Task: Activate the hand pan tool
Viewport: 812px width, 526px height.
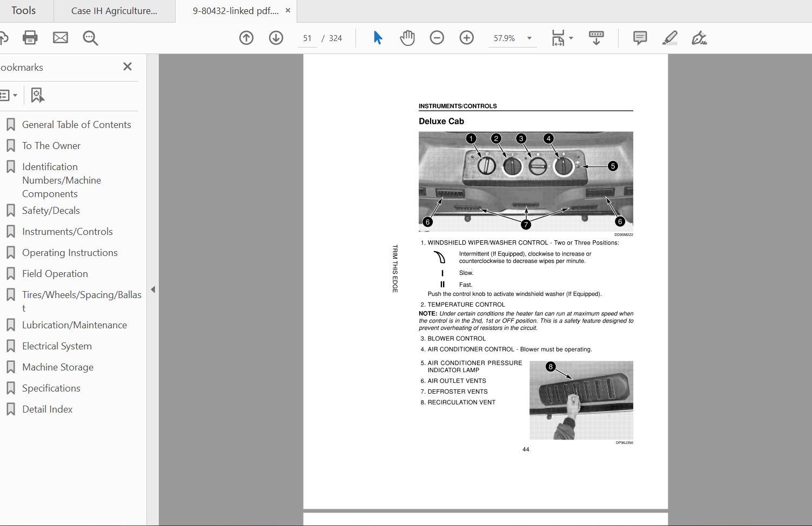Action: 407,38
